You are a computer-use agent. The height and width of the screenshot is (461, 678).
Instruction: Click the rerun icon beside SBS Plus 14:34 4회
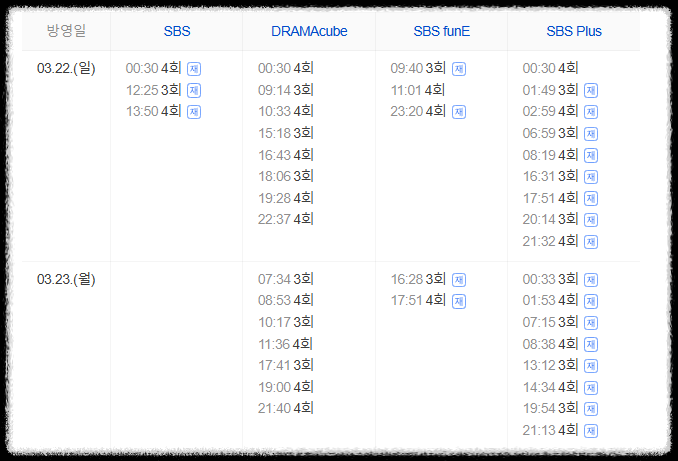591,387
